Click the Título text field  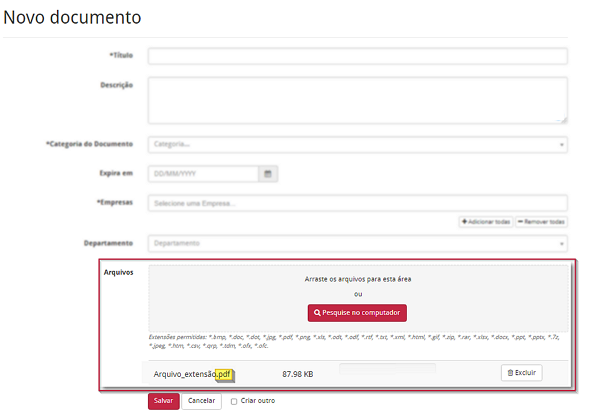pyautogui.click(x=357, y=56)
